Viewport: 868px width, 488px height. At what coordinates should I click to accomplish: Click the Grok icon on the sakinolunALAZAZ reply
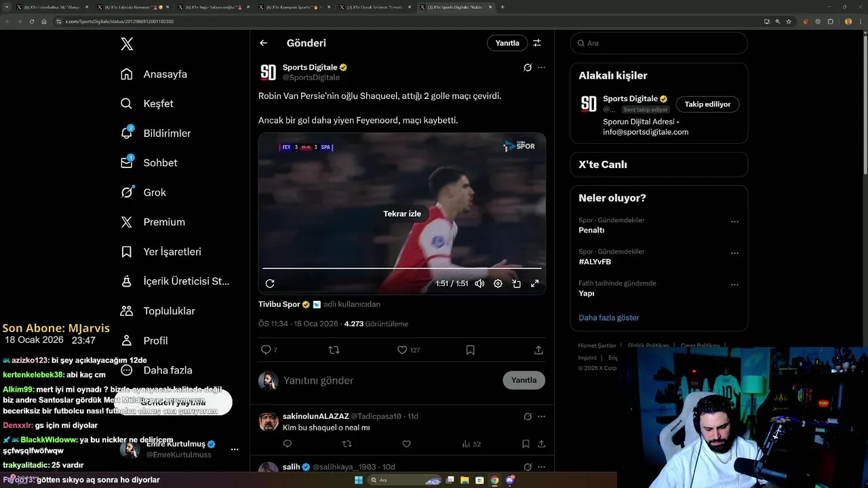tap(528, 416)
